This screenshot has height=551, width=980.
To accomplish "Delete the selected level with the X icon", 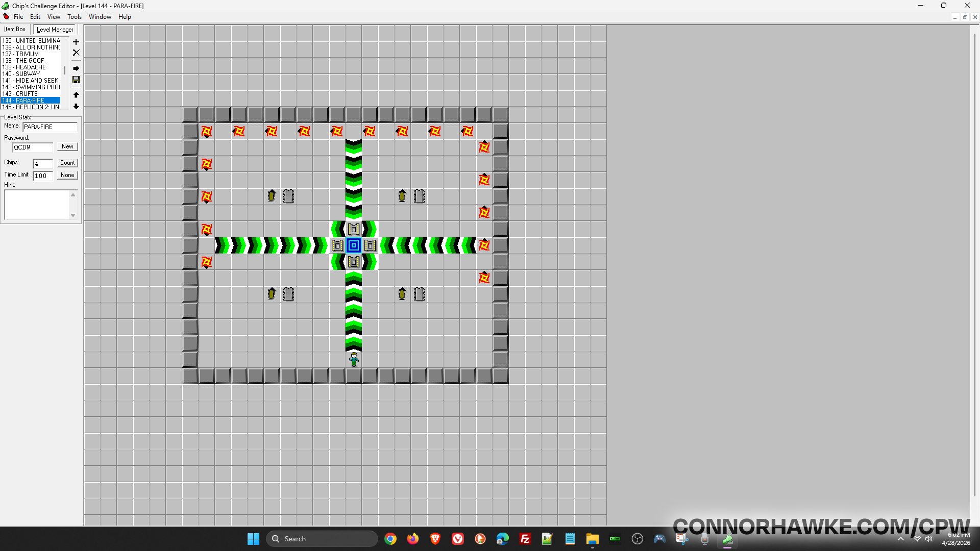I will click(76, 53).
